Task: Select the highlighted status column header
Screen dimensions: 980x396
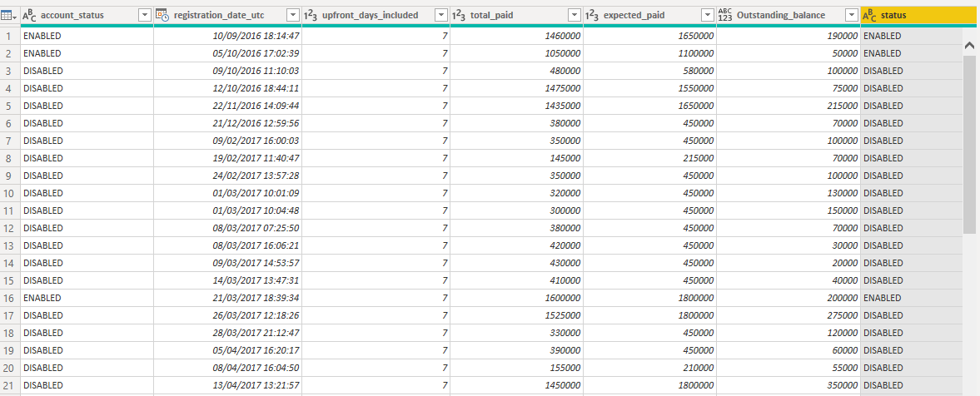Action: [x=920, y=15]
